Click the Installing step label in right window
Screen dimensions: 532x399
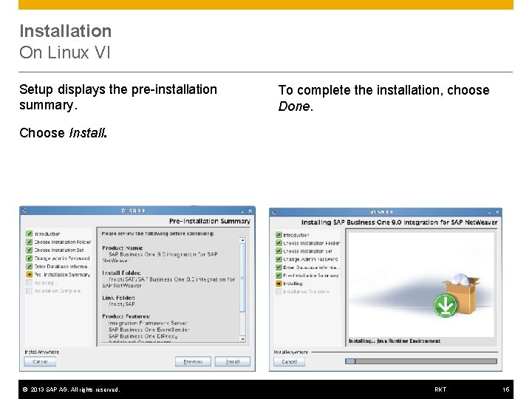(293, 284)
